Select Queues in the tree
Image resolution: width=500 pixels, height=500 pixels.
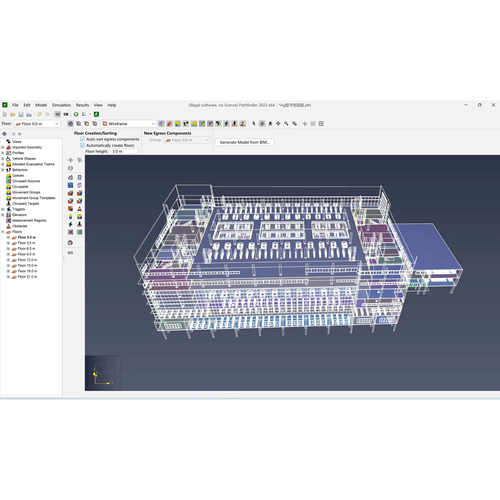(x=18, y=175)
